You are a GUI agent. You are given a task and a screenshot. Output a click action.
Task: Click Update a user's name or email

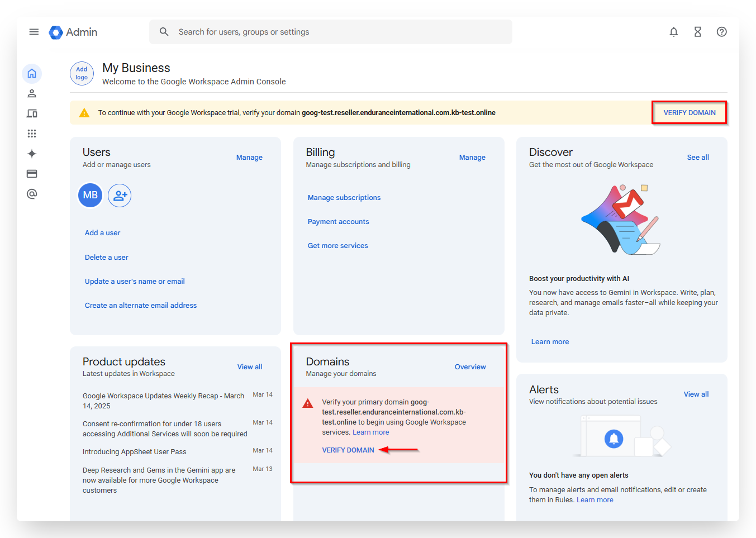(135, 282)
